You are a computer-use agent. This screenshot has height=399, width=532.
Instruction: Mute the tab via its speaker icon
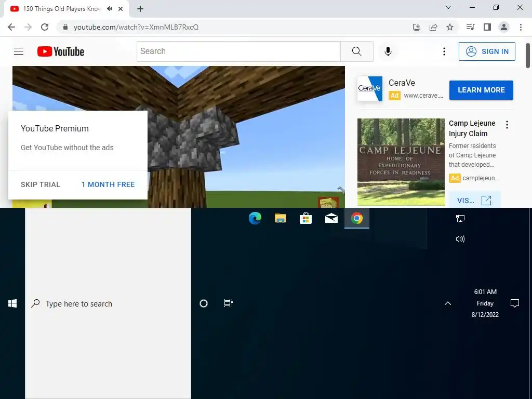click(x=109, y=9)
